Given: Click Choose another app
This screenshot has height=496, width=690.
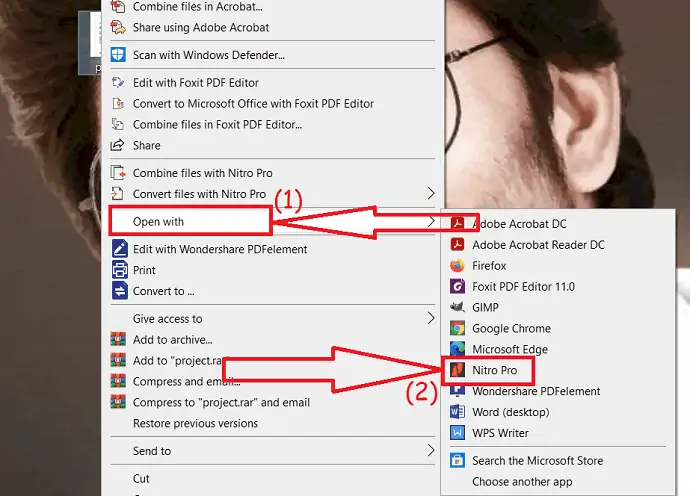Looking at the screenshot, I should point(522,481).
